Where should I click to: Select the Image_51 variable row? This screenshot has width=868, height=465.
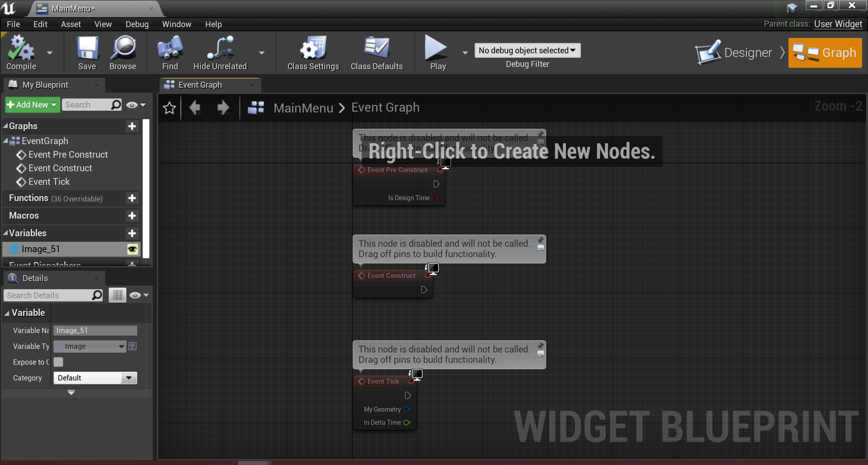[71, 249]
